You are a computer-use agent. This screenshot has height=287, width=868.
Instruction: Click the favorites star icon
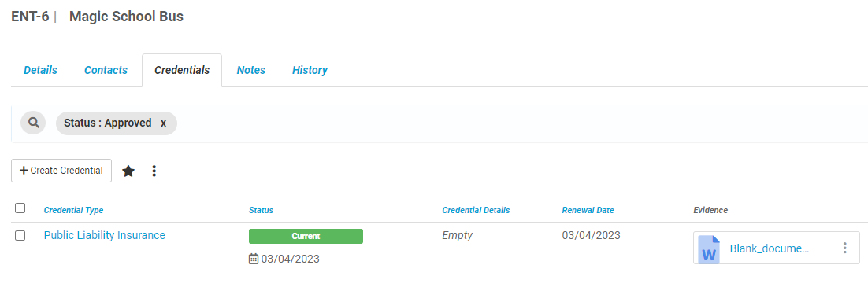coord(128,171)
